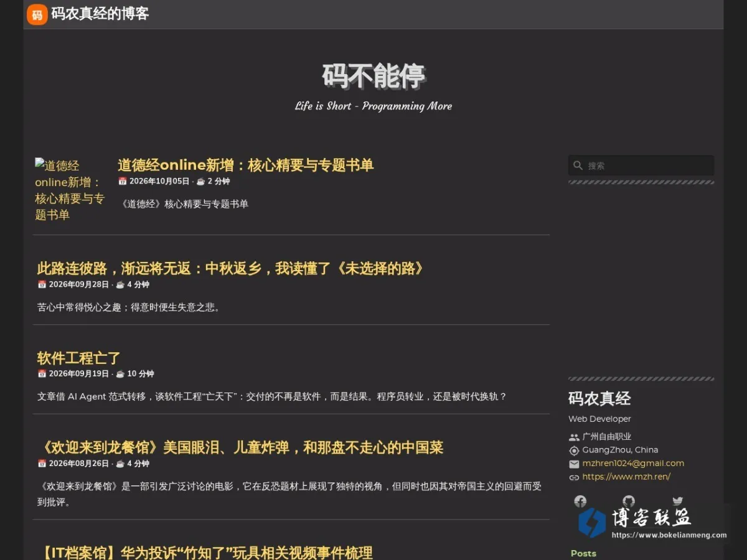This screenshot has height=560, width=747.
Task: Click the chain link icon beside the website URL
Action: pos(574,477)
